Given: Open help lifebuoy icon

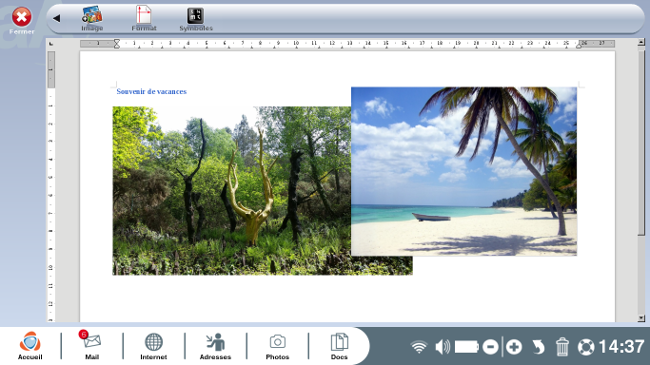Looking at the screenshot, I should [x=586, y=347].
